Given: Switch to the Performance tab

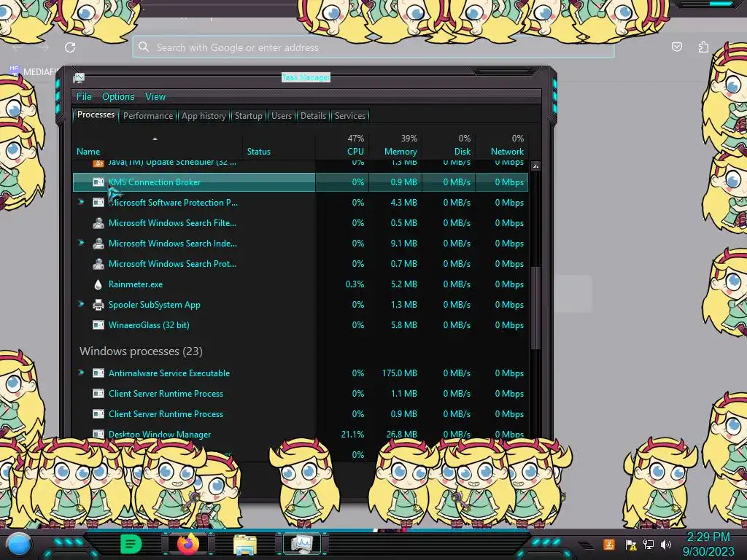Looking at the screenshot, I should 148,116.
